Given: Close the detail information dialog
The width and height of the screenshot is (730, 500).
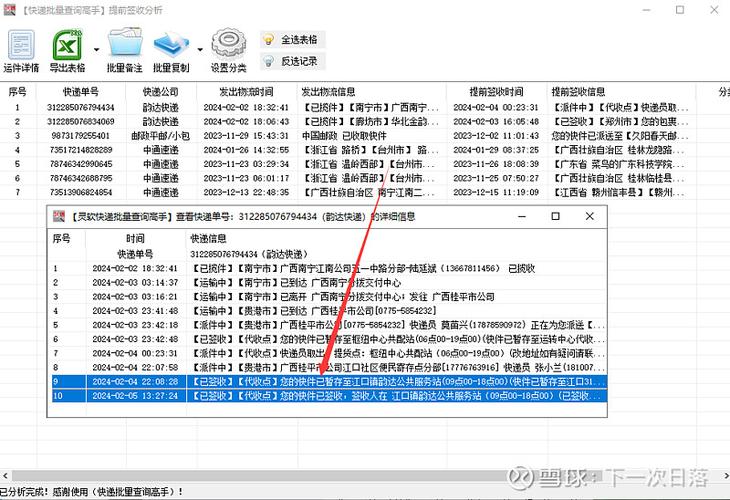Looking at the screenshot, I should tap(589, 216).
